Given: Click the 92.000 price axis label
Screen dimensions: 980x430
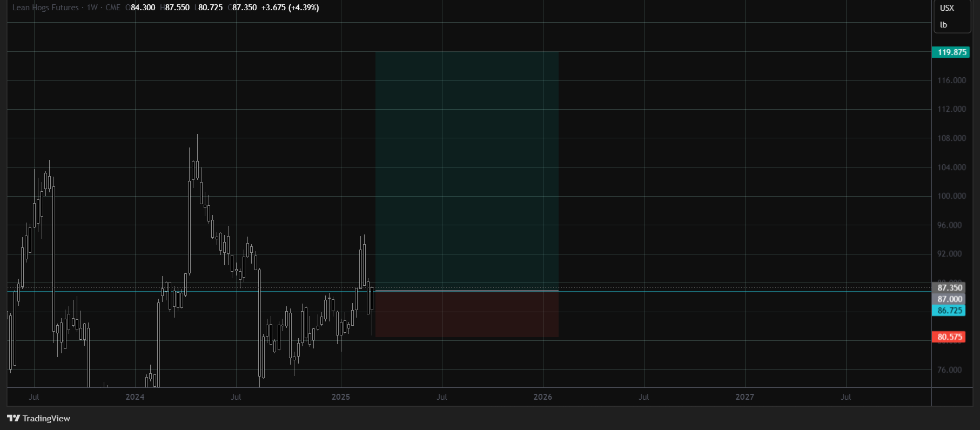Looking at the screenshot, I should (x=949, y=254).
